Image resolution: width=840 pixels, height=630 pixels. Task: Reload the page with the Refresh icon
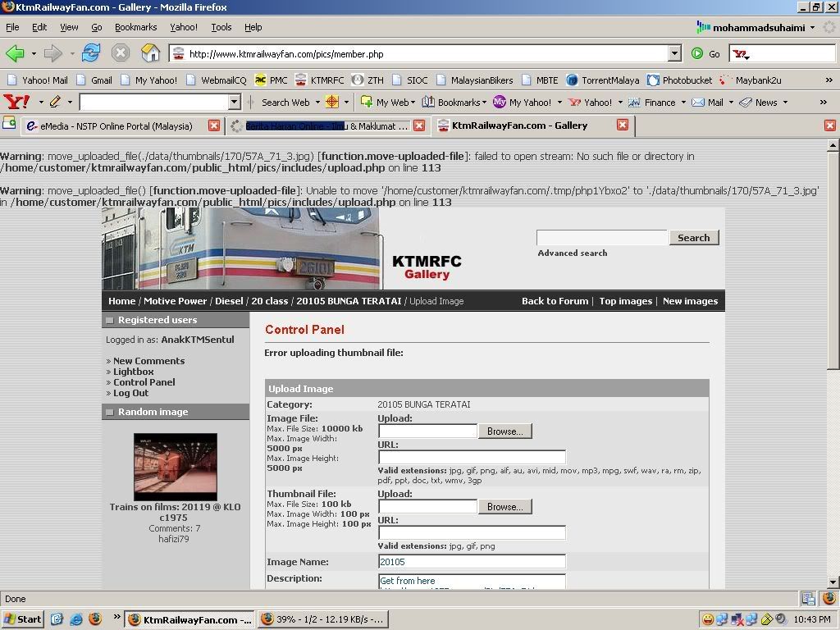click(91, 53)
